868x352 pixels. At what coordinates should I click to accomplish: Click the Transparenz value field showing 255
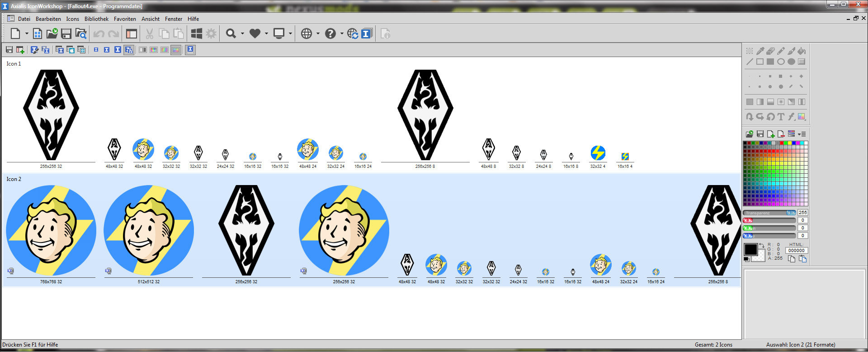pyautogui.click(x=802, y=213)
